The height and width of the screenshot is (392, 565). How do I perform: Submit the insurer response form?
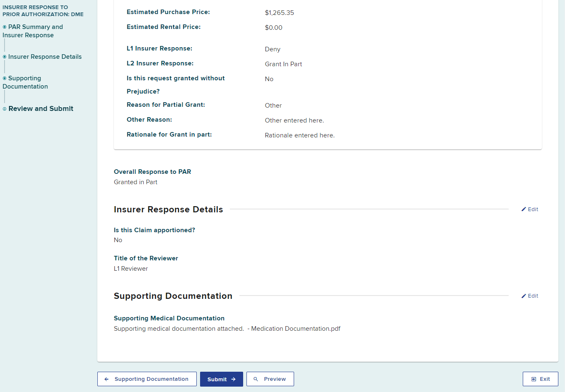coord(221,379)
